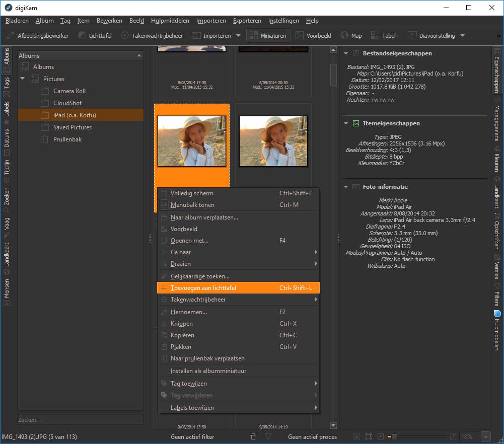Open the Versies right sidebar tab

pyautogui.click(x=497, y=267)
